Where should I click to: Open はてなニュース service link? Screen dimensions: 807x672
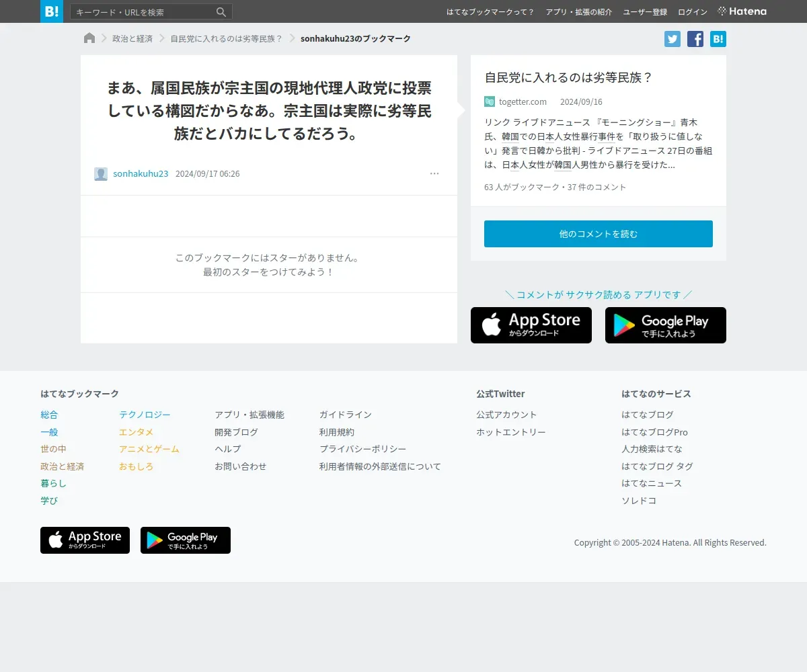click(652, 483)
